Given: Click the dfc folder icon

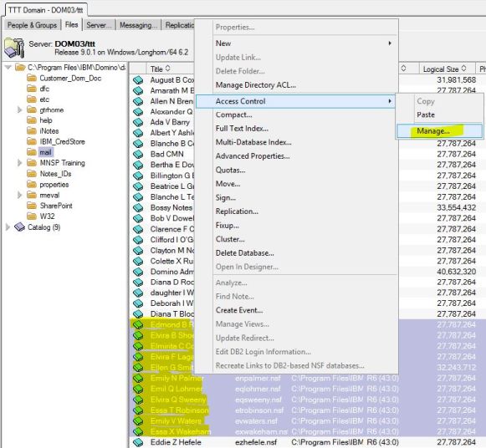Looking at the screenshot, I should [x=32, y=89].
